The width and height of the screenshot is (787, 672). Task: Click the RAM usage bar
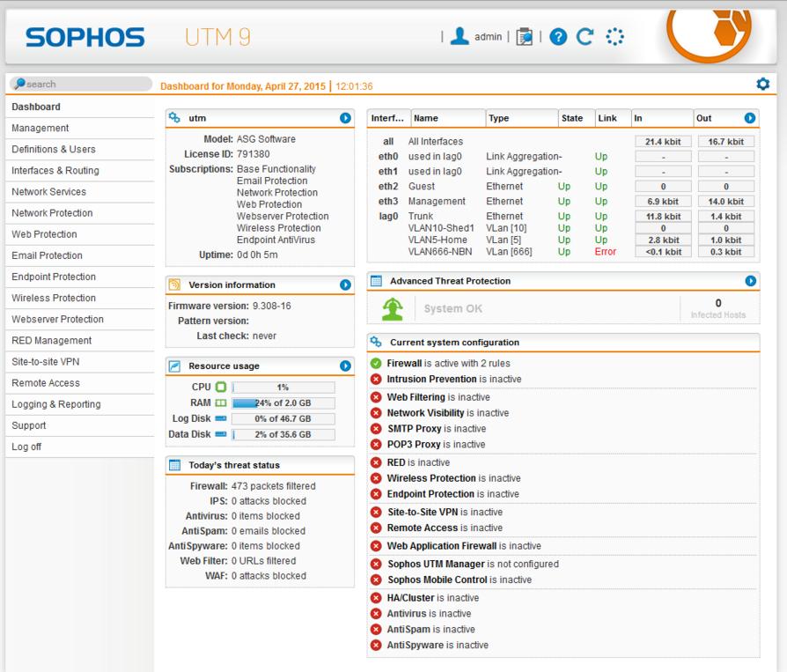pyautogui.click(x=283, y=402)
